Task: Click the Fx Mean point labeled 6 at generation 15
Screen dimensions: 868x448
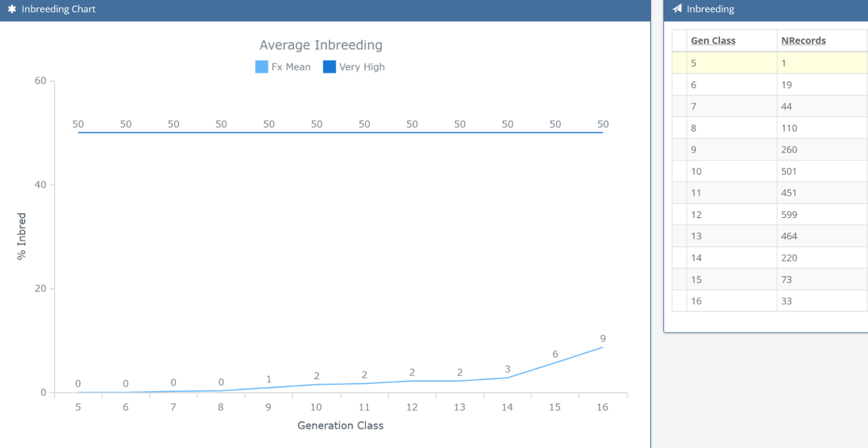Action: coord(555,363)
